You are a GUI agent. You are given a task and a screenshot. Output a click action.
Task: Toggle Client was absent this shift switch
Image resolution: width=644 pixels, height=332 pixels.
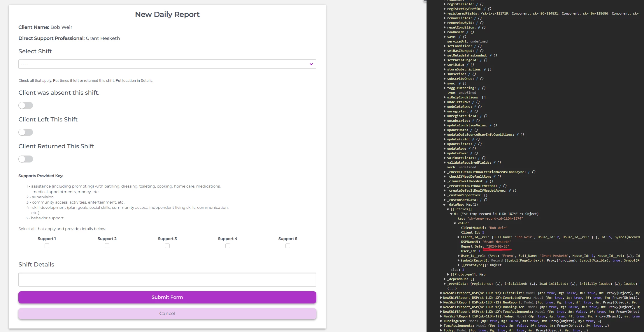click(x=26, y=105)
